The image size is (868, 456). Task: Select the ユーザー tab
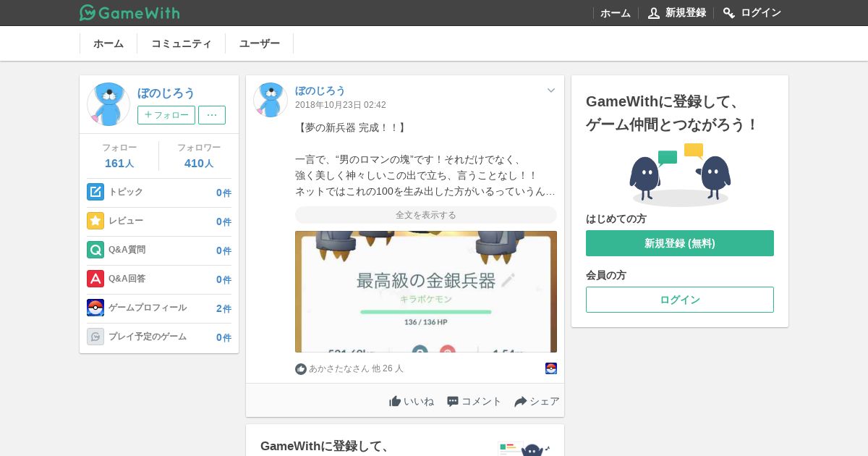(x=260, y=43)
